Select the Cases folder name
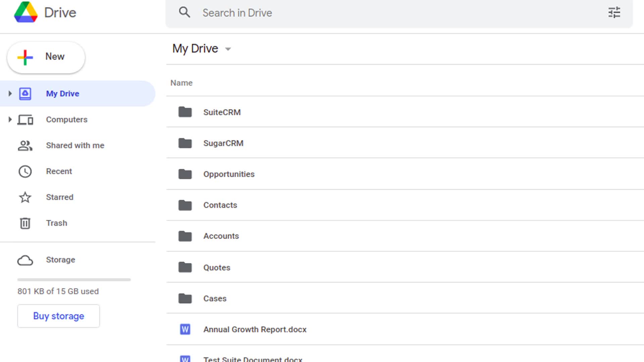Viewport: 644px width, 362px height. tap(215, 298)
